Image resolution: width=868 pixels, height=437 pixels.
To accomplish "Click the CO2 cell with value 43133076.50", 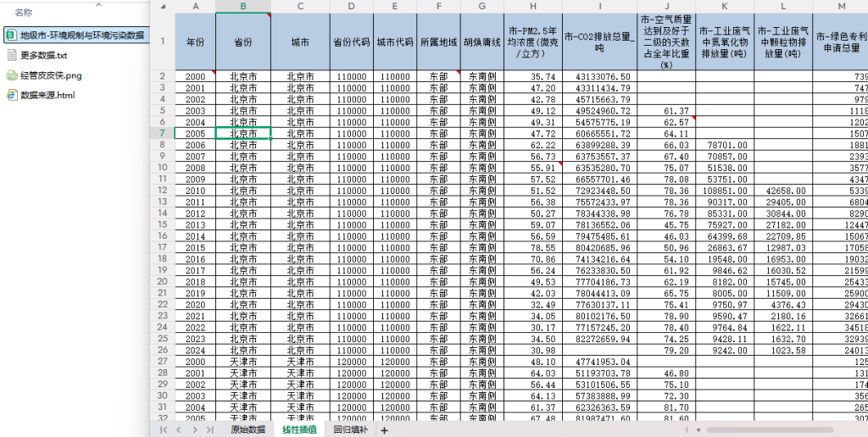I will click(x=599, y=76).
